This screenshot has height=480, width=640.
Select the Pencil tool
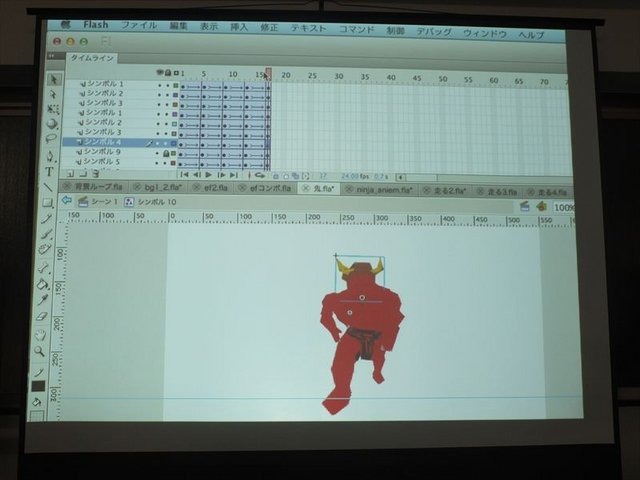point(47,218)
